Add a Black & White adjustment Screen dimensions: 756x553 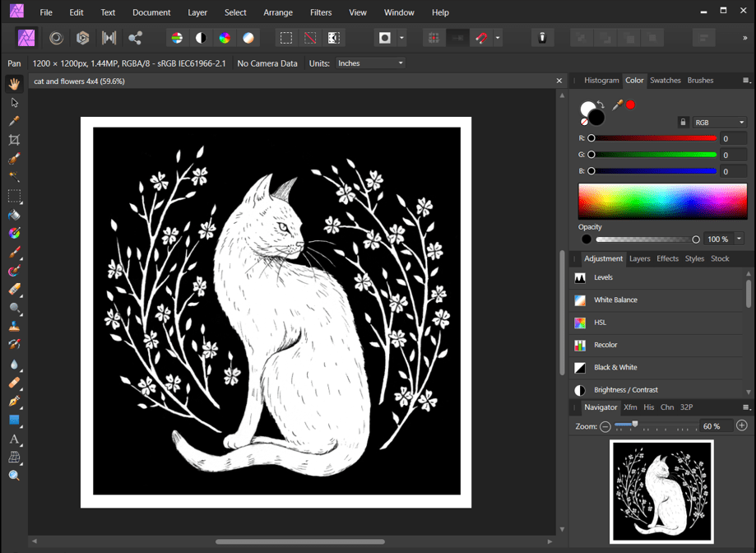615,368
